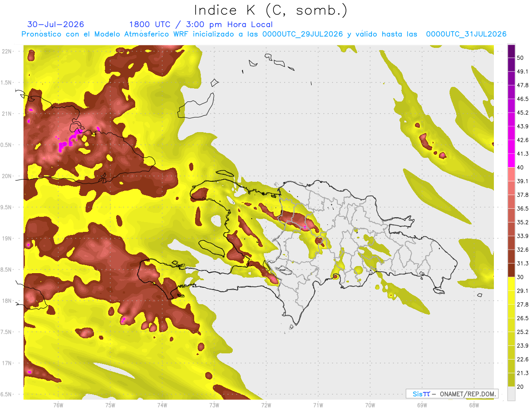Pick the dark brown legend band between 30 and 31.3
The image size is (532, 411).
[511, 270]
